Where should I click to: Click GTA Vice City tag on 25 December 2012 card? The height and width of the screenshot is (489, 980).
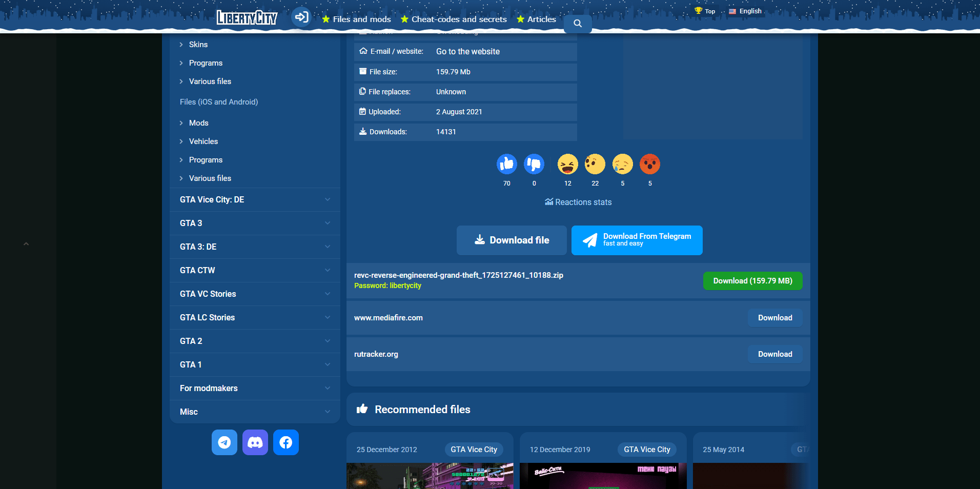(474, 450)
